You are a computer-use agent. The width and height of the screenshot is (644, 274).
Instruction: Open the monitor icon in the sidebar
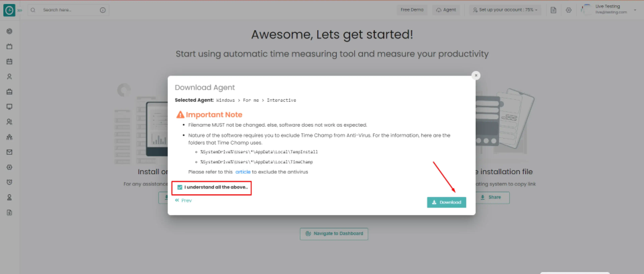pos(10,107)
